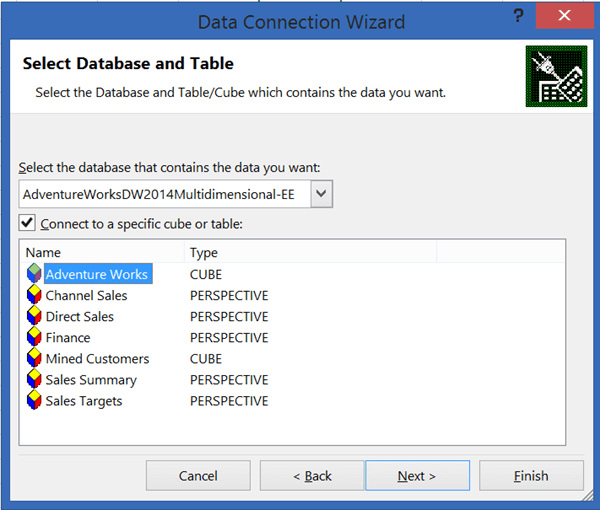Click the AdventureWorksDW2014Multidimensional-EE combo box field
Screen dimensions: 600x510
[x=176, y=194]
